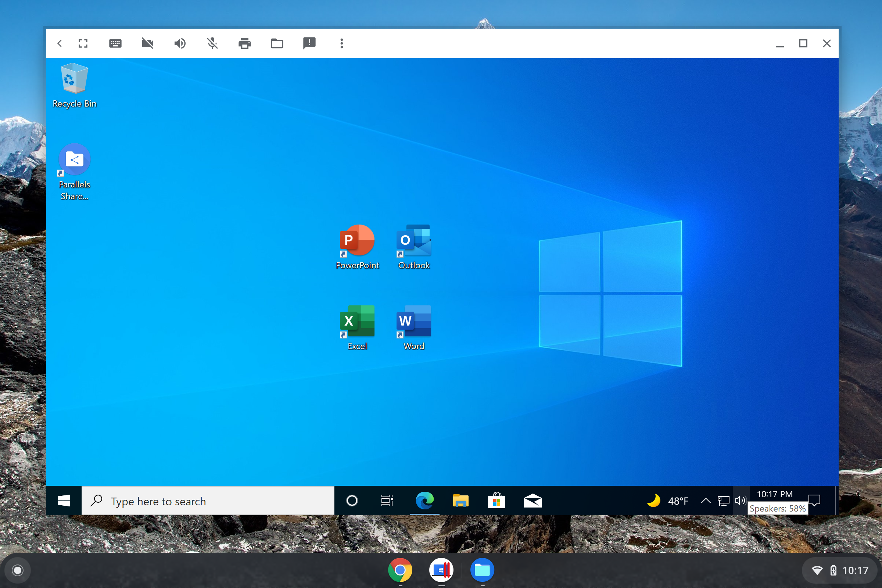882x588 pixels.
Task: Select the Outlook desktop shortcut
Action: (x=414, y=247)
